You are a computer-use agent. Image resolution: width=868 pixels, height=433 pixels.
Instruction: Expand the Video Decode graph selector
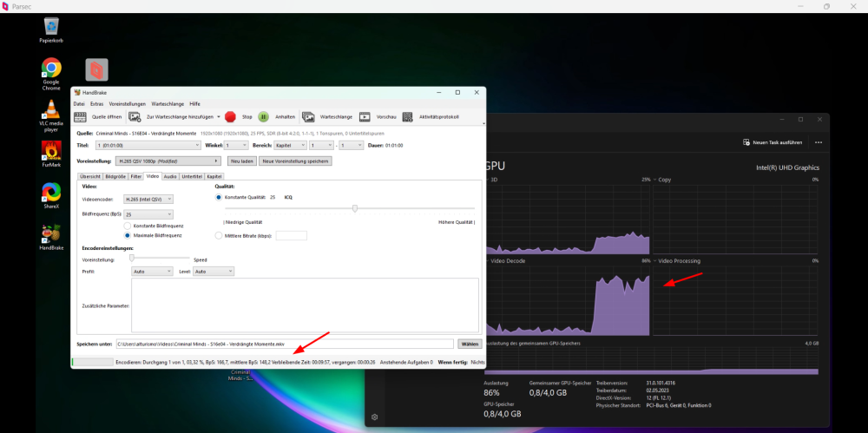point(487,261)
